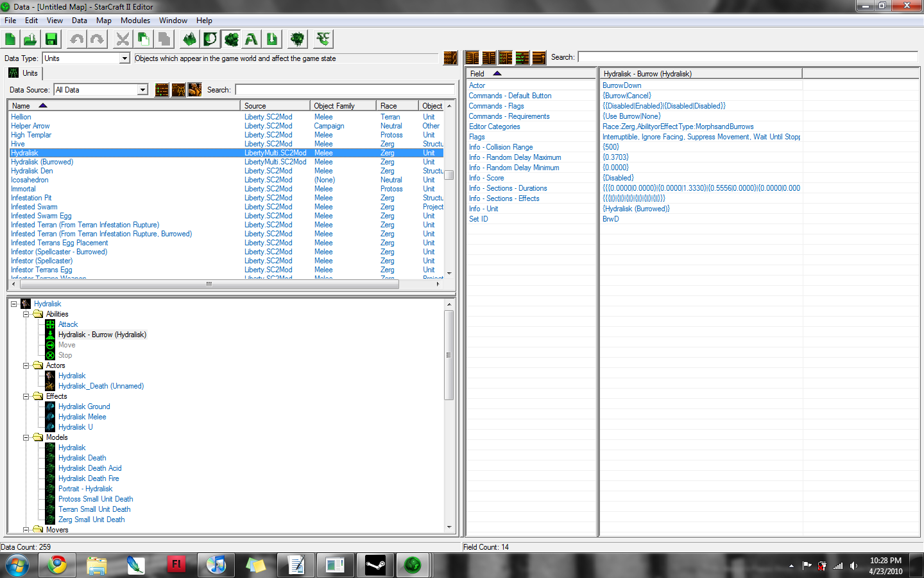Click the Open file toolbar icon
The width and height of the screenshot is (924, 578).
(x=30, y=39)
